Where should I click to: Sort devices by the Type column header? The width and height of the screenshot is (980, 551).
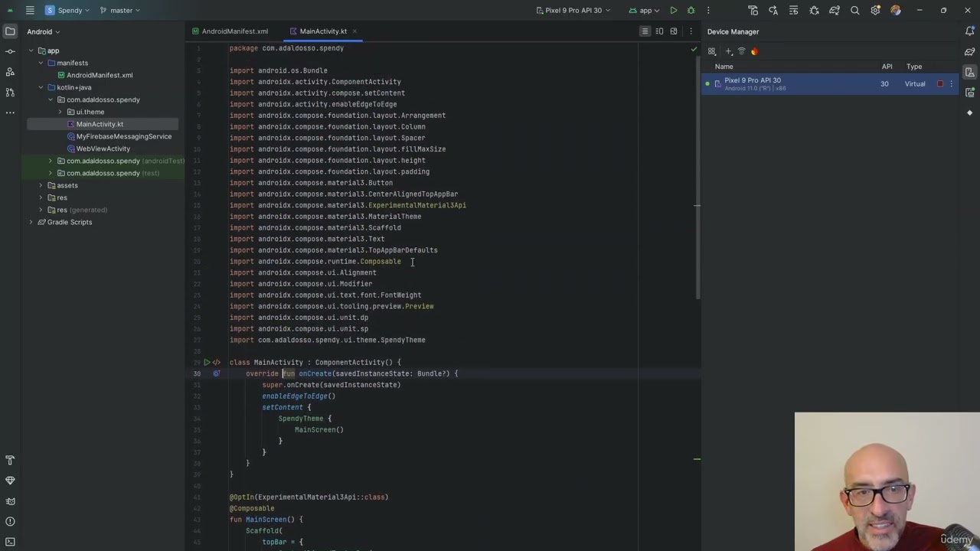(x=914, y=67)
